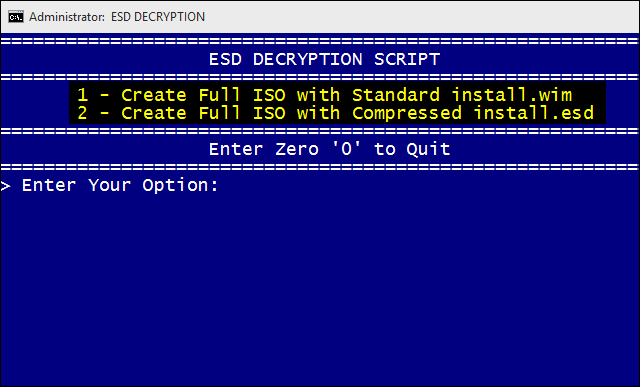The height and width of the screenshot is (387, 640).
Task: Click the 'install.wim' filename text
Action: click(x=512, y=95)
